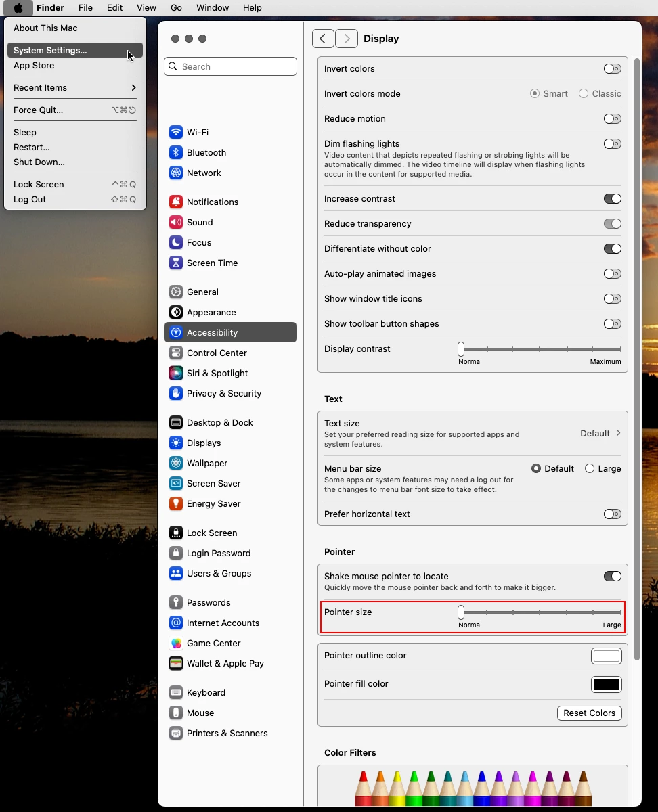Click Force Quit… in Apple menu
The width and height of the screenshot is (658, 812).
tap(74, 110)
